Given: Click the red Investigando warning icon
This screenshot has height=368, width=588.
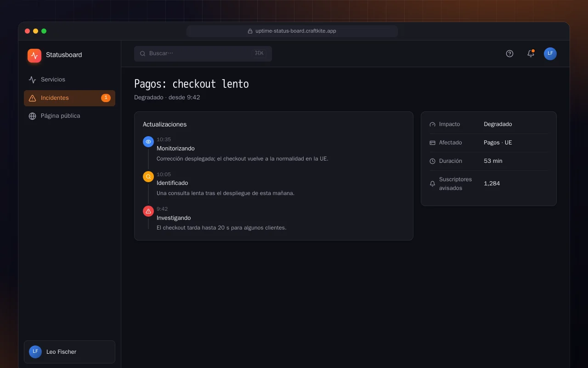Looking at the screenshot, I should tap(148, 211).
